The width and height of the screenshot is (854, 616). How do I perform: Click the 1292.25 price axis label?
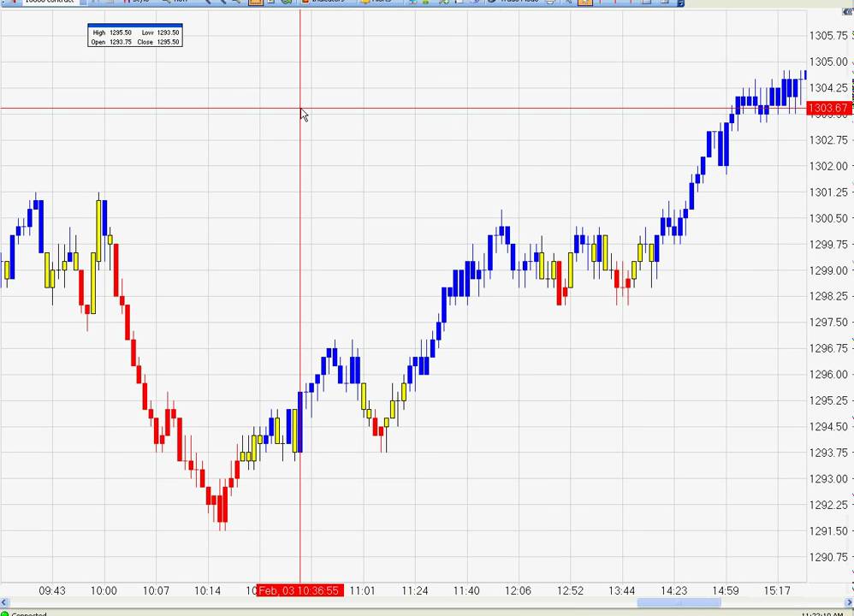(x=828, y=506)
